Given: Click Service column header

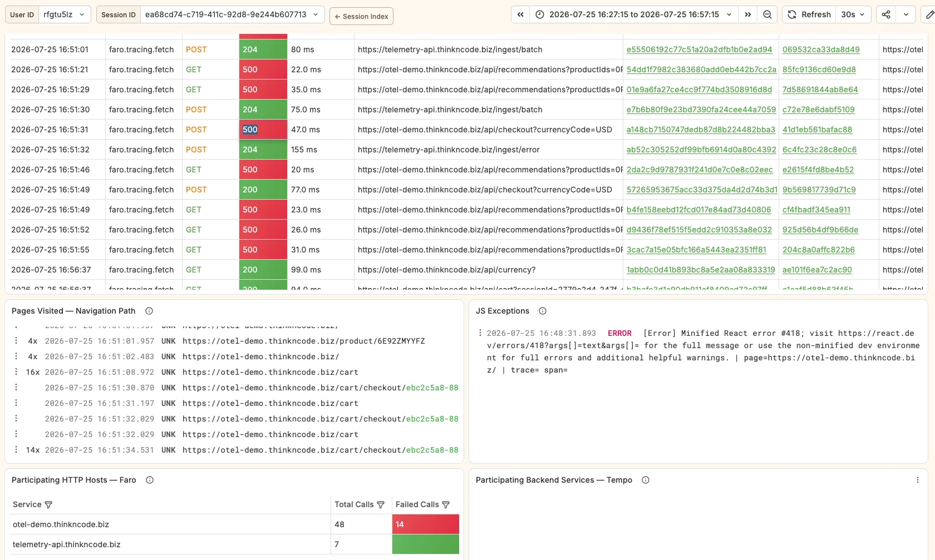Looking at the screenshot, I should (27, 504).
